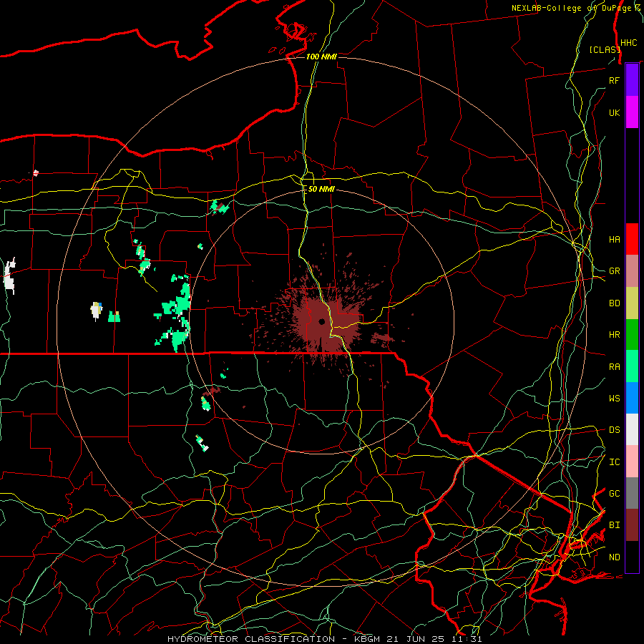Image resolution: width=644 pixels, height=644 pixels.
Task: Click the "RA" legend label
Action: [614, 366]
